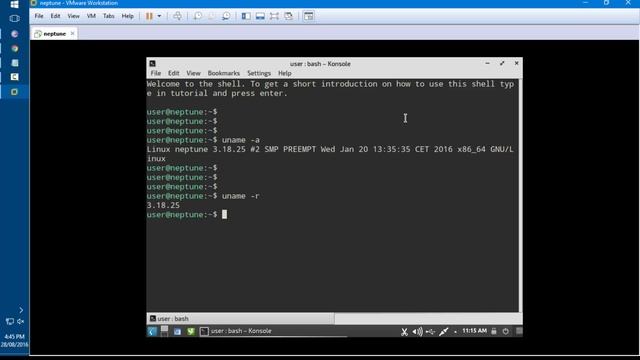Open the Windows Start menu
Viewport: 640px width, 360px height.
[14, 4]
